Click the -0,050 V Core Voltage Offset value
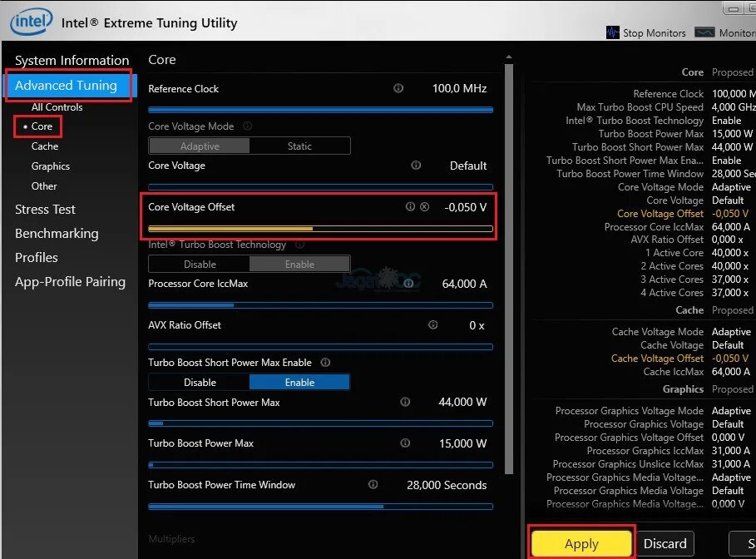 pyautogui.click(x=465, y=207)
